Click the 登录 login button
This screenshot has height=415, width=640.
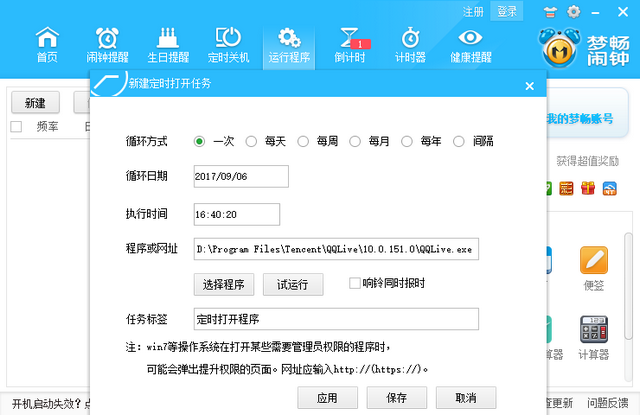pos(508,12)
